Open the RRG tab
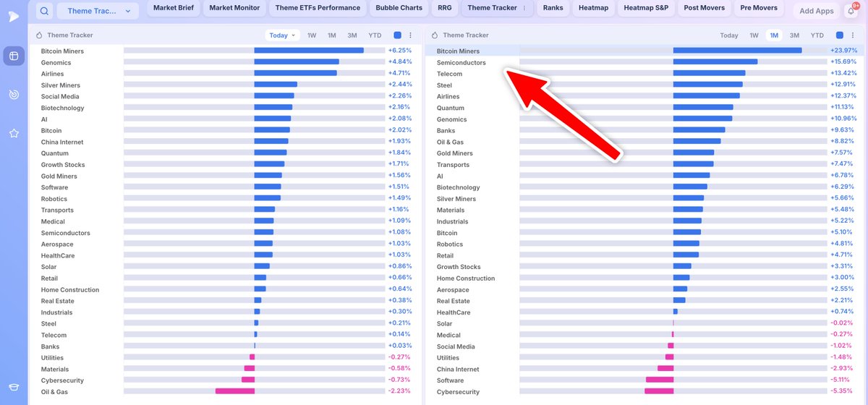This screenshot has width=868, height=405. [445, 8]
